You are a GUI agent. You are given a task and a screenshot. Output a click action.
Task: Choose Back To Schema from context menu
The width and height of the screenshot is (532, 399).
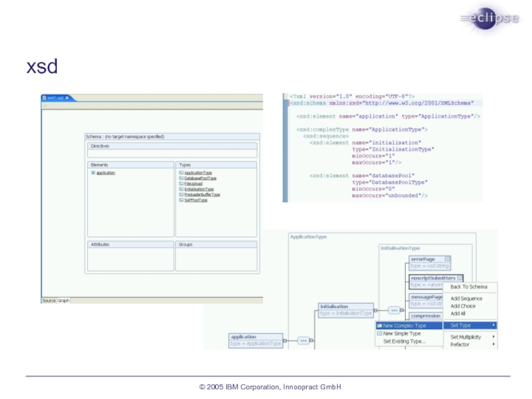click(x=468, y=287)
